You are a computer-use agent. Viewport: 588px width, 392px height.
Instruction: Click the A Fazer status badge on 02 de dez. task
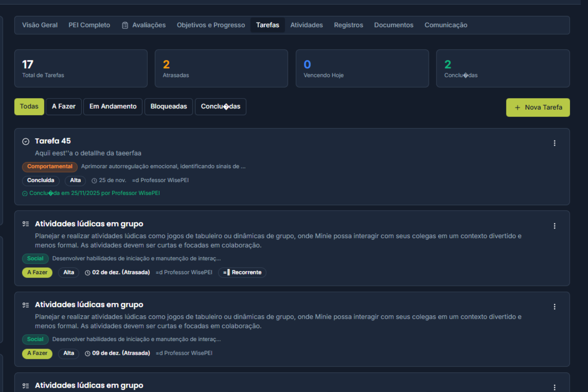tap(37, 273)
